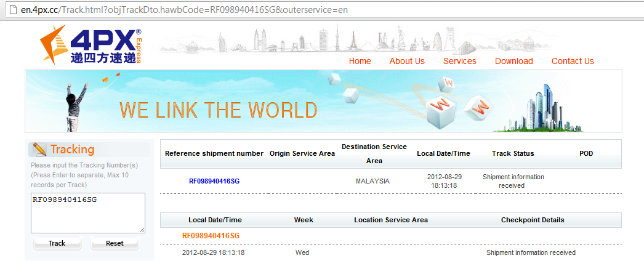Click the resize grip of tracking textarea

click(142, 230)
